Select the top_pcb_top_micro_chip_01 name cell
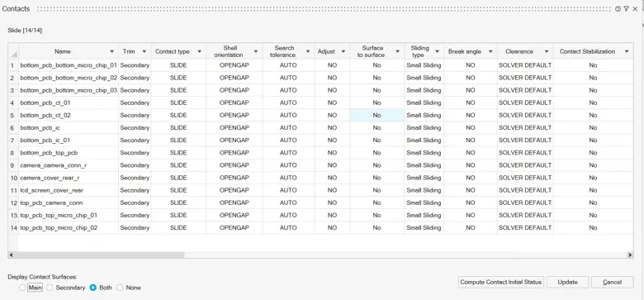The width and height of the screenshot is (644, 300). click(x=69, y=216)
